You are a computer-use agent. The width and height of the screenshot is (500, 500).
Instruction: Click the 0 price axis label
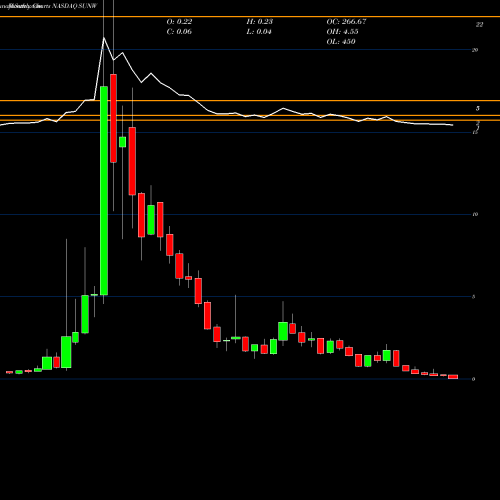473,379
